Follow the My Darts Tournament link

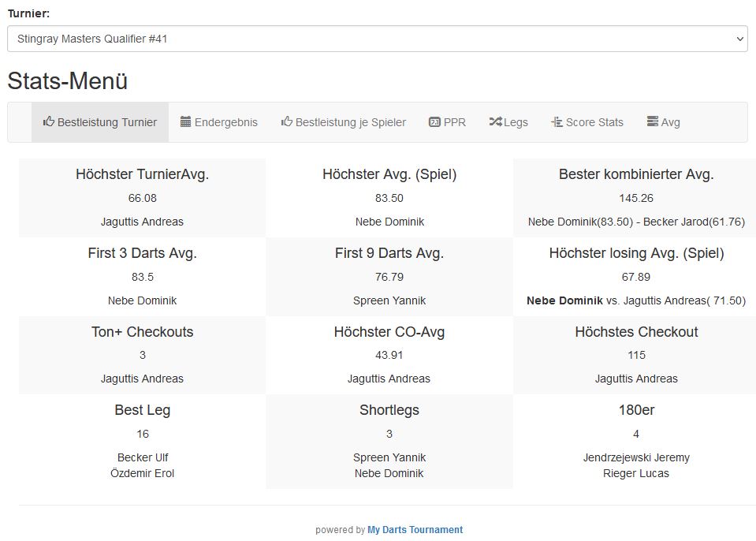tap(415, 530)
